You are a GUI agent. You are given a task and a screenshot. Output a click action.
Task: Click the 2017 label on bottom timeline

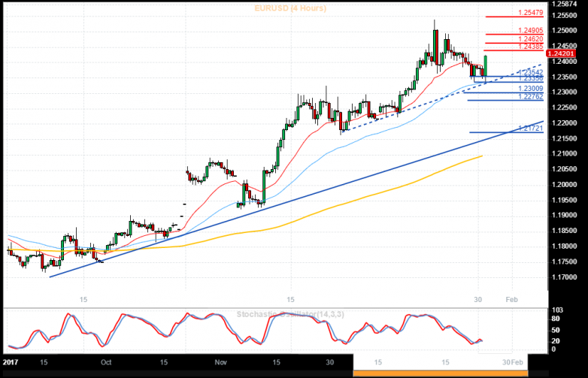tap(10, 362)
